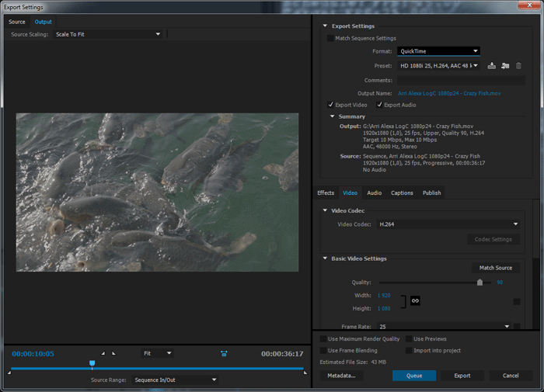
Task: Collapse the Summary section
Action: (332, 116)
